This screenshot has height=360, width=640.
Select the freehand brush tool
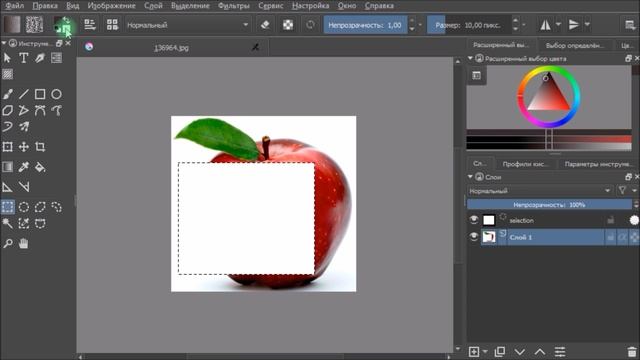click(x=7, y=94)
